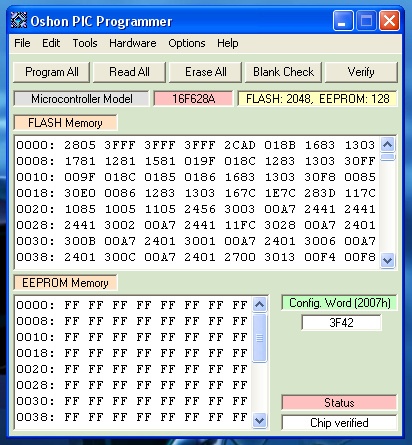This screenshot has width=412, height=445.
Task: Click the EEPROM Memory label
Action: point(65,283)
